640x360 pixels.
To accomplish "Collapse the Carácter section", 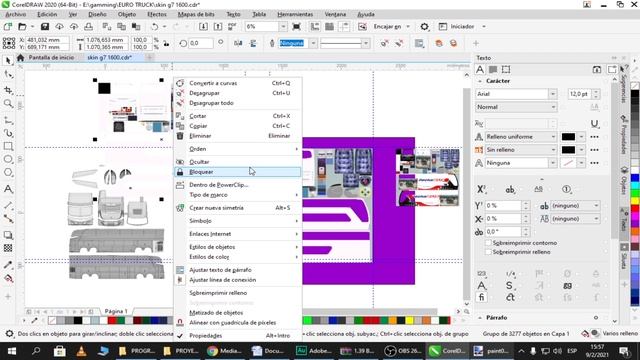I will point(480,81).
